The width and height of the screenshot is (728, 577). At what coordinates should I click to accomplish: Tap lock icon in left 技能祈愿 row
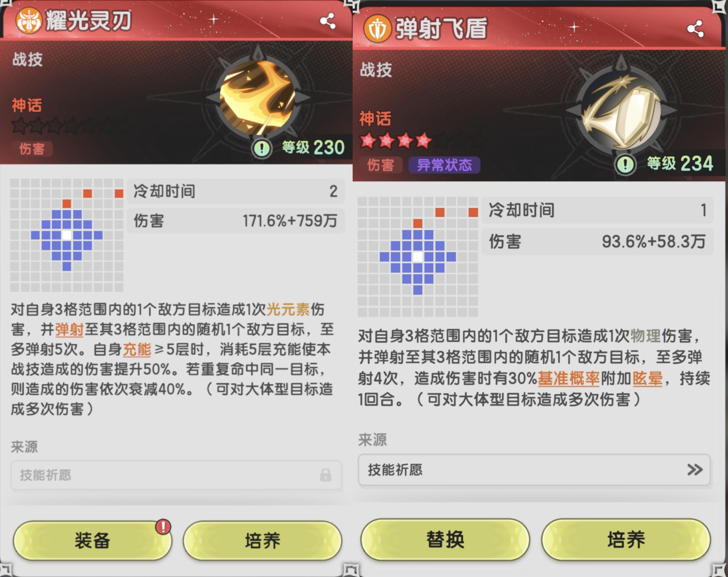click(325, 475)
